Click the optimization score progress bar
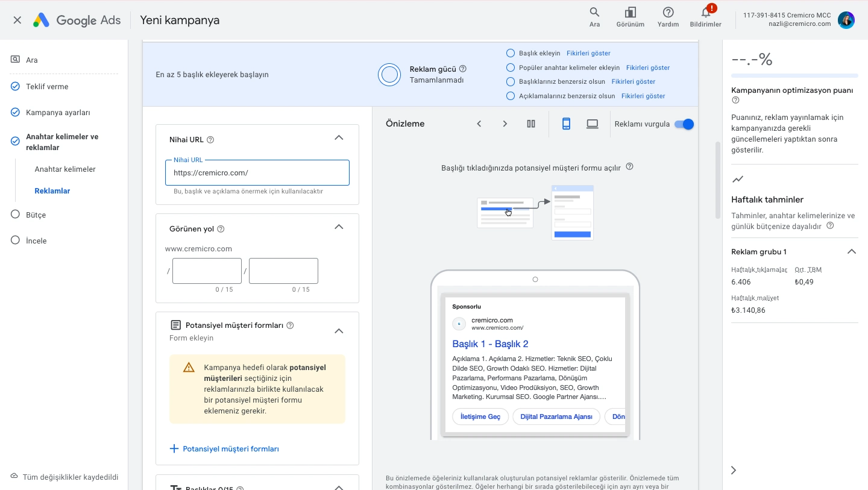The height and width of the screenshot is (490, 868). pyautogui.click(x=794, y=76)
